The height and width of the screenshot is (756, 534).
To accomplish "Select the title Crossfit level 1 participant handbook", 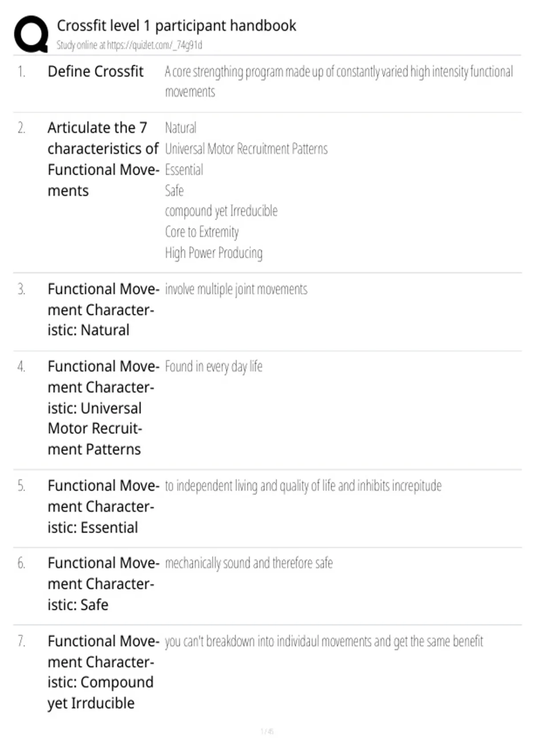I will pos(176,25).
